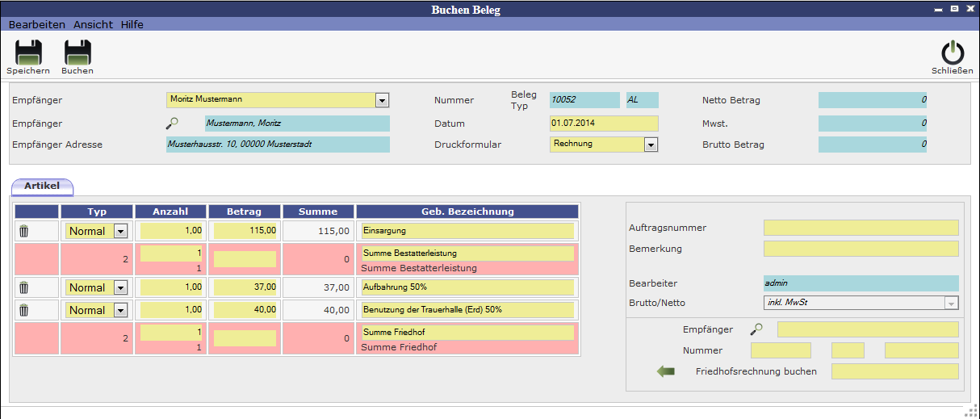Open the Bearbeiten menu
The width and height of the screenshot is (980, 419).
point(36,25)
